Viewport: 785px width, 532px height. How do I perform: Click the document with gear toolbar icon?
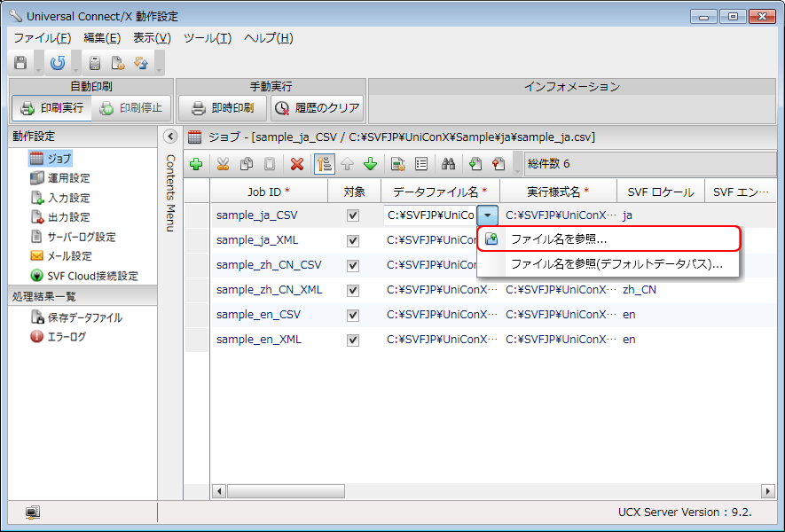pyautogui.click(x=118, y=63)
